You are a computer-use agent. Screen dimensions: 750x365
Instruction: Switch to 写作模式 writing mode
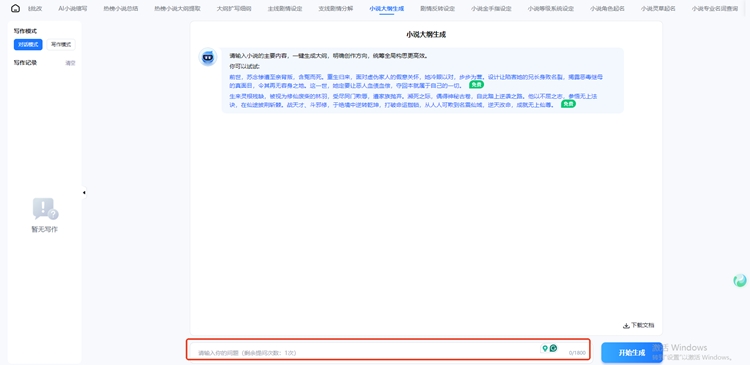pos(61,44)
